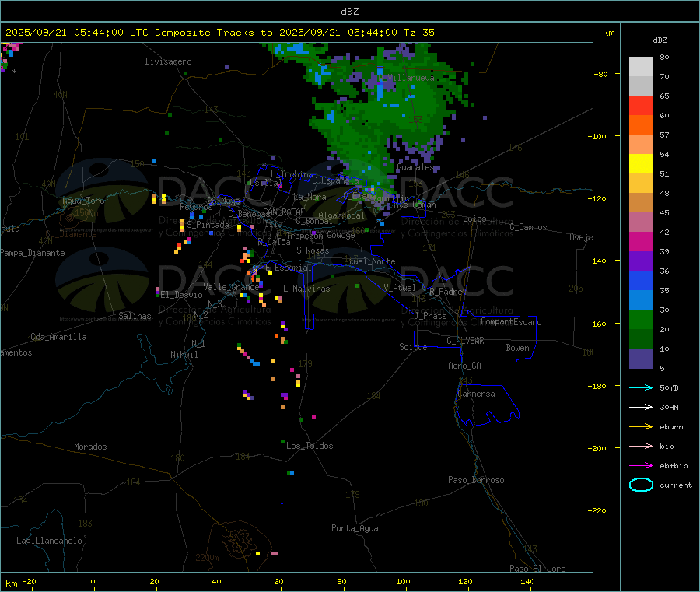Click the magenta eb+bip arrow in legend
700x592 pixels.
click(x=641, y=466)
